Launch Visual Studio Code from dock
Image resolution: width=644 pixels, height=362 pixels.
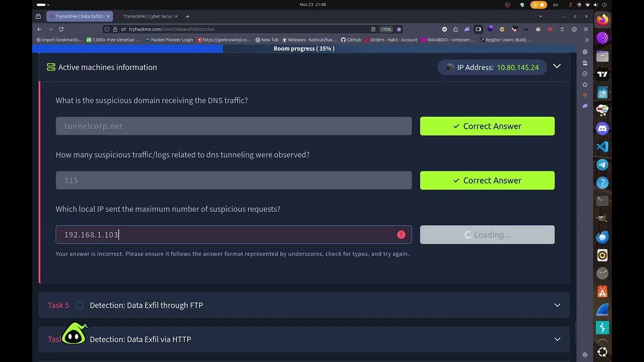pyautogui.click(x=602, y=146)
